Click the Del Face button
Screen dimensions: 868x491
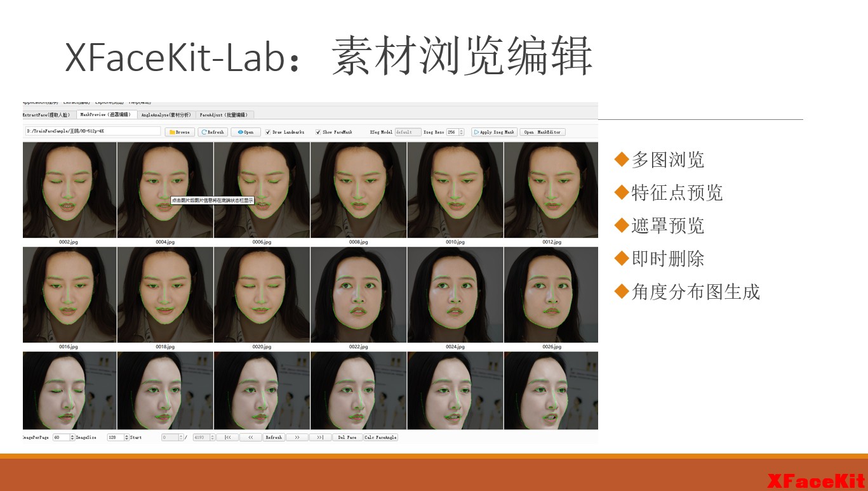(x=347, y=437)
